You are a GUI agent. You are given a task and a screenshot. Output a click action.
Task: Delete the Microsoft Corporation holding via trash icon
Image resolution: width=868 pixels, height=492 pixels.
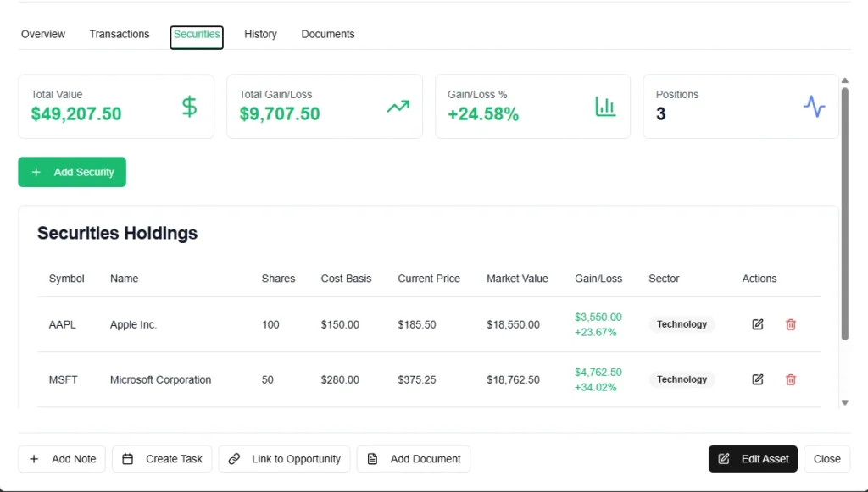[x=791, y=379]
